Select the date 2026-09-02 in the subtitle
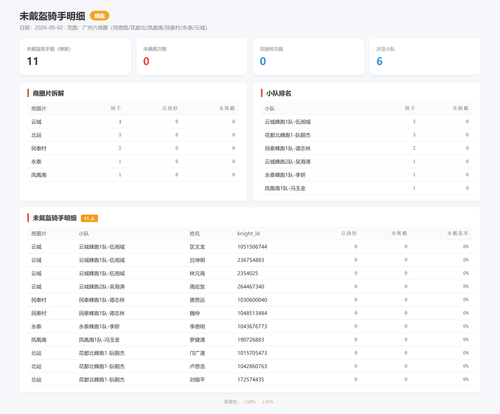Viewport: 500px width, 414px height. 49,28
